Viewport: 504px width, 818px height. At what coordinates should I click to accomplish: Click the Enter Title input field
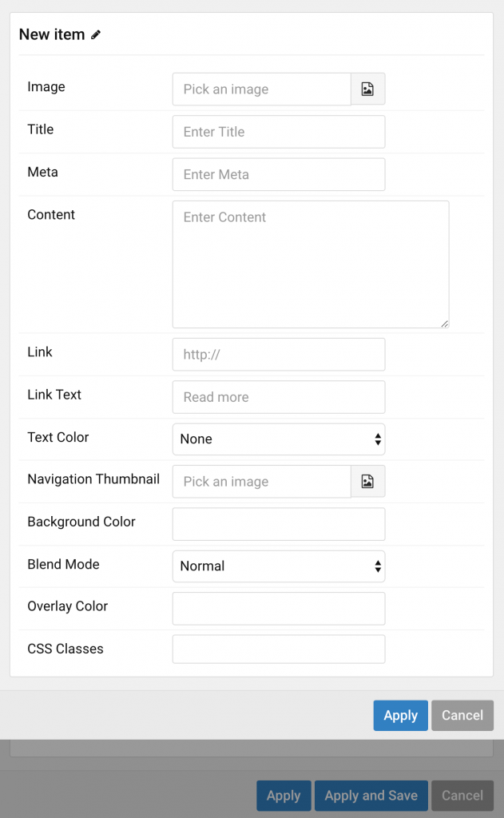point(278,131)
